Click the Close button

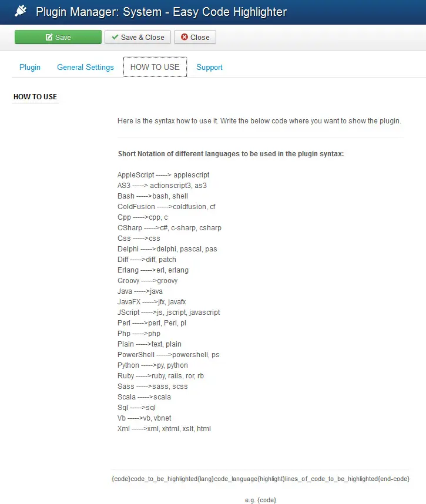tap(195, 37)
